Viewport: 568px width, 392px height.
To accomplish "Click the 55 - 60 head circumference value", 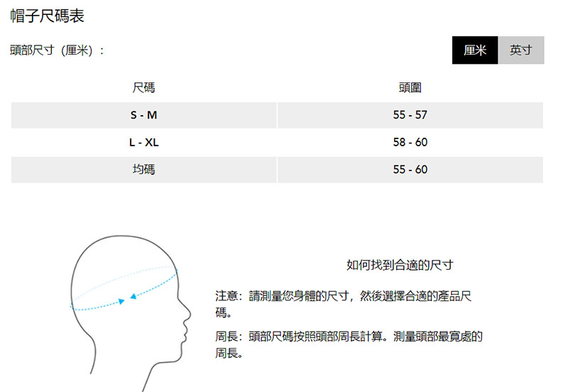I will 410,169.
